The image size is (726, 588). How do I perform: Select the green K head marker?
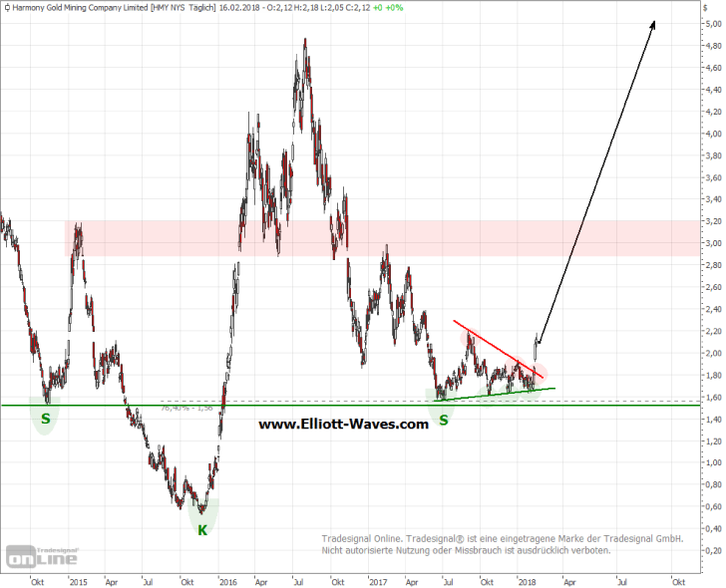201,530
